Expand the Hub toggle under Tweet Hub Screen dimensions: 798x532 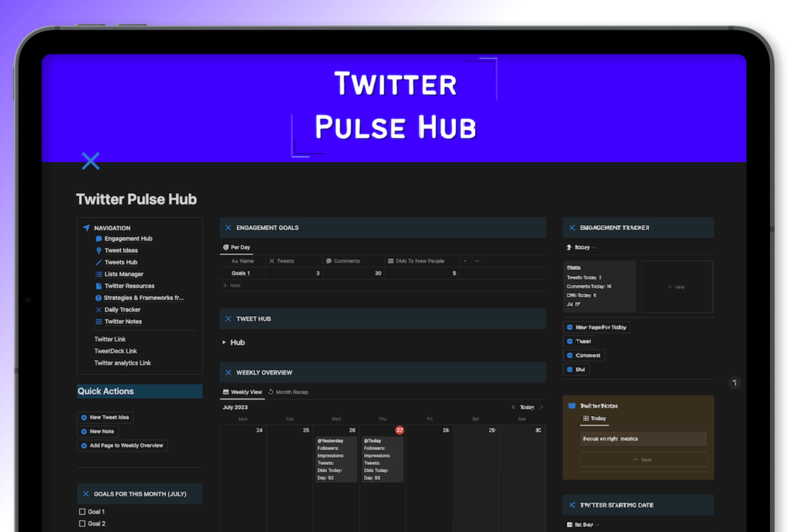(x=225, y=342)
